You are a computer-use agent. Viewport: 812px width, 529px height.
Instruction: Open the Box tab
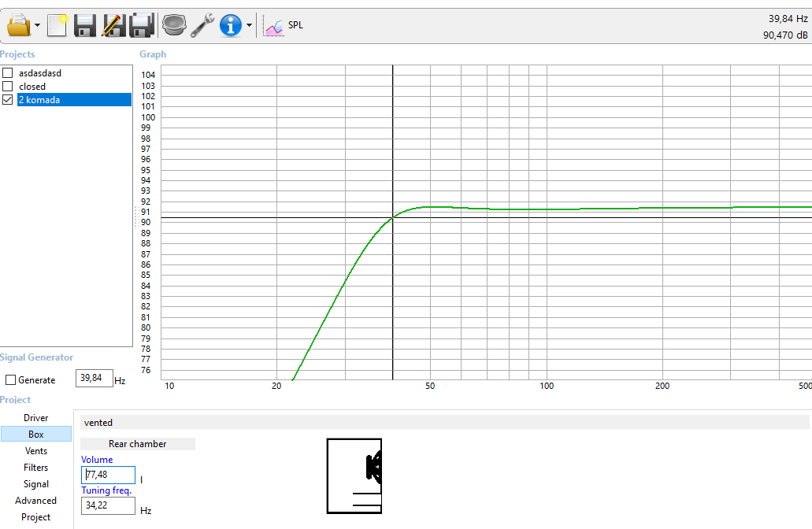(35, 435)
